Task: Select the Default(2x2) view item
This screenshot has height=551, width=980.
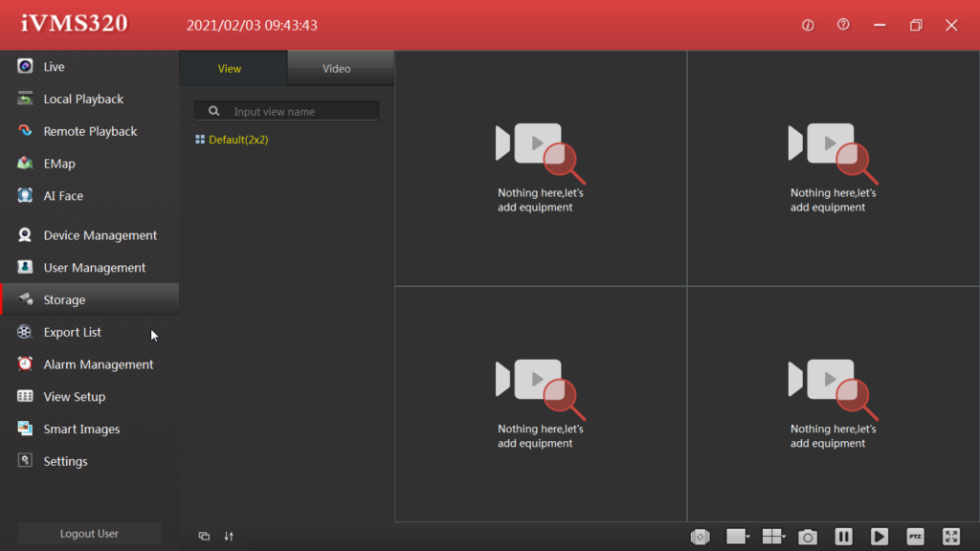Action: coord(238,140)
